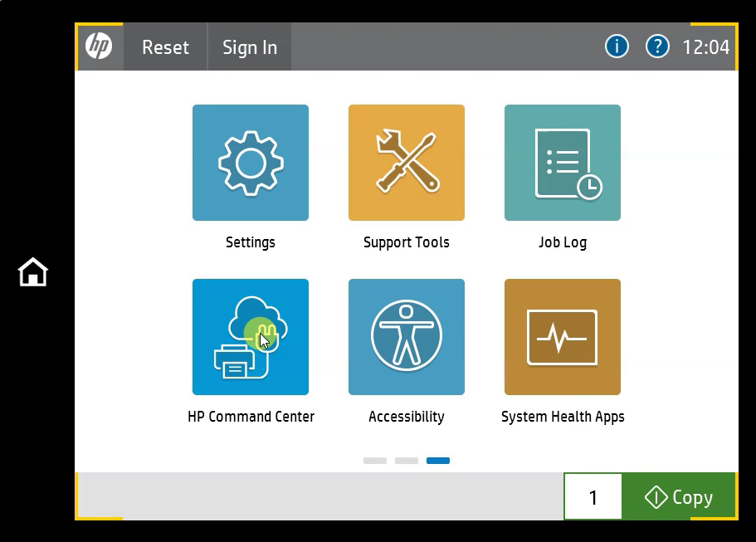This screenshot has width=756, height=542.
Task: Tap the information icon
Action: click(x=617, y=46)
